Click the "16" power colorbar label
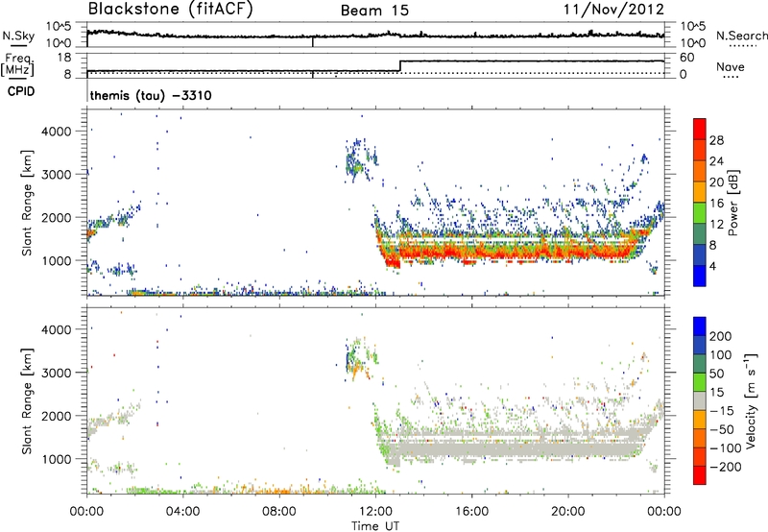This screenshot has width=768, height=532. [716, 204]
